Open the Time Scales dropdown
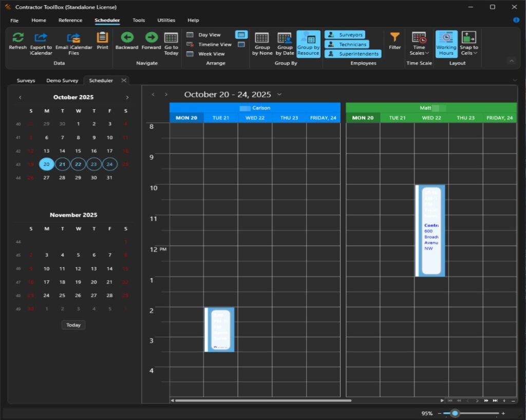This screenshot has width=526, height=420. coord(419,44)
